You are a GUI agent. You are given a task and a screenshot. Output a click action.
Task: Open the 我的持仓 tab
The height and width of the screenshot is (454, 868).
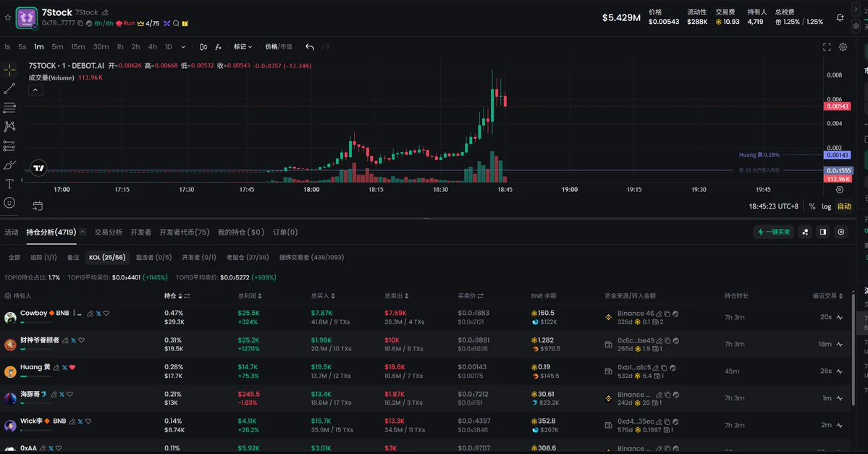coord(241,232)
